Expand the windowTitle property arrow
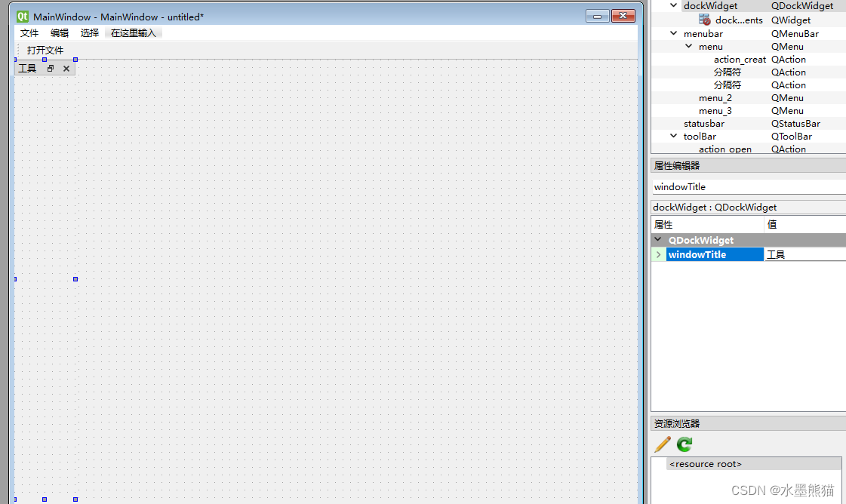Viewport: 846px width, 504px height. pos(658,254)
